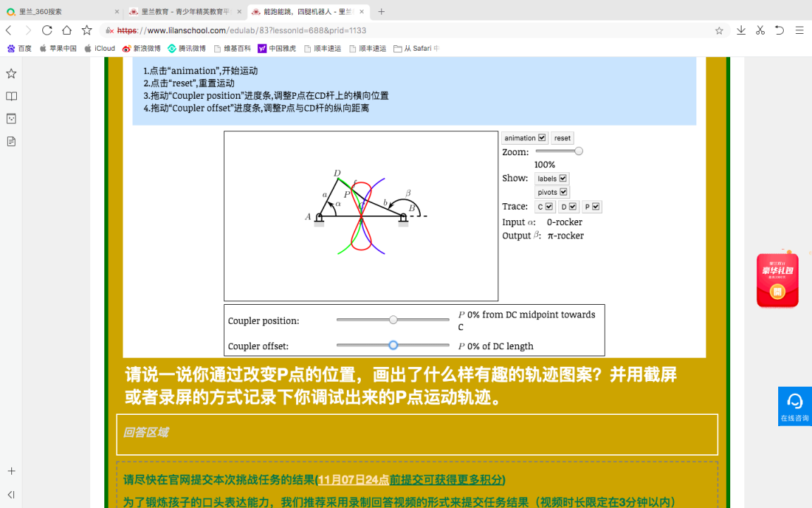Click the four-bar linkage animation canvas

(361, 216)
